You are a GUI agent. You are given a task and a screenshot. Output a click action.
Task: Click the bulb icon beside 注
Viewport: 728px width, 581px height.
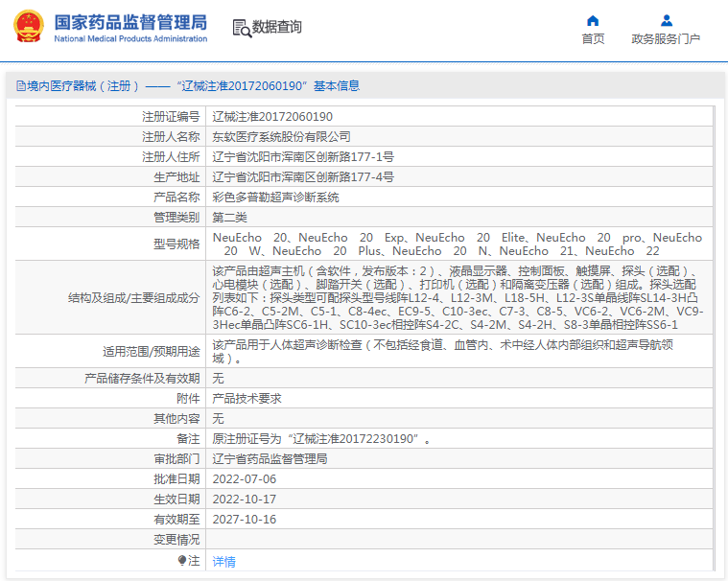pos(182,561)
